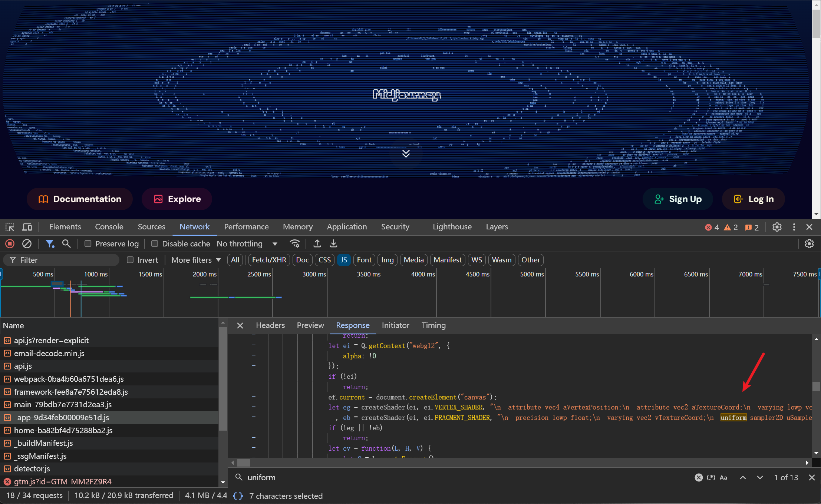Switch to the Console tab
This screenshot has height=504, width=821.
tap(109, 227)
